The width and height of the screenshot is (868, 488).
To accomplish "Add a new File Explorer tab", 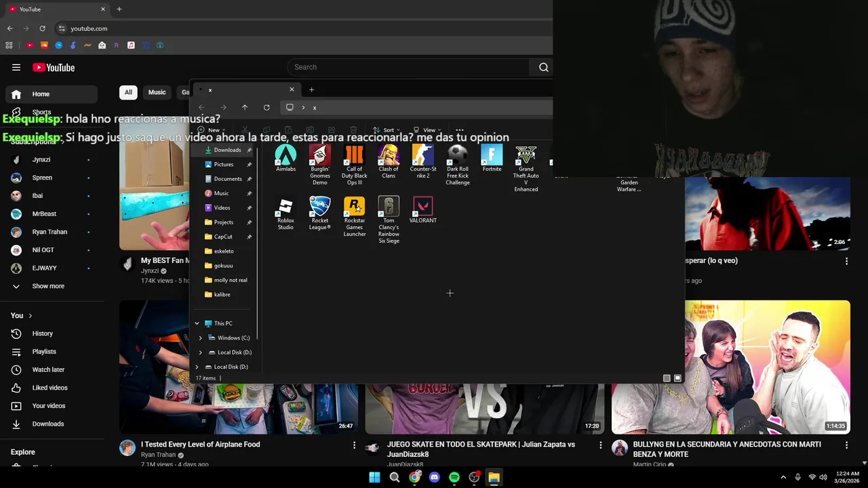I will [311, 89].
